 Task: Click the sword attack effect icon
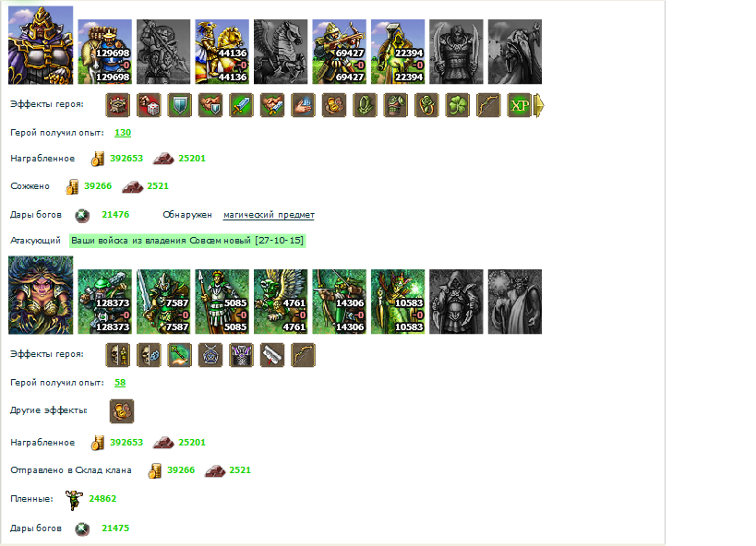pos(241,105)
